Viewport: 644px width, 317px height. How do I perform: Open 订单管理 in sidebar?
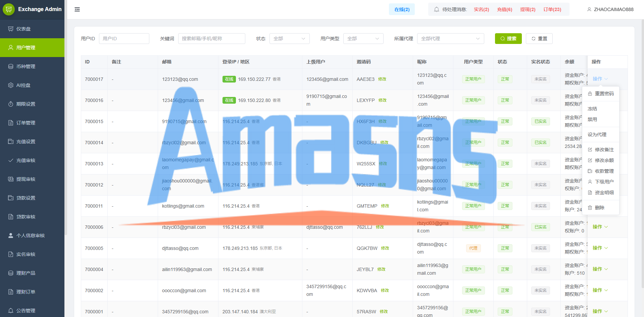(x=32, y=123)
